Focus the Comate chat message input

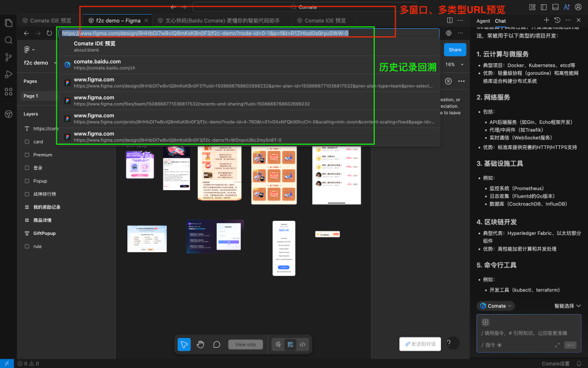click(x=529, y=333)
